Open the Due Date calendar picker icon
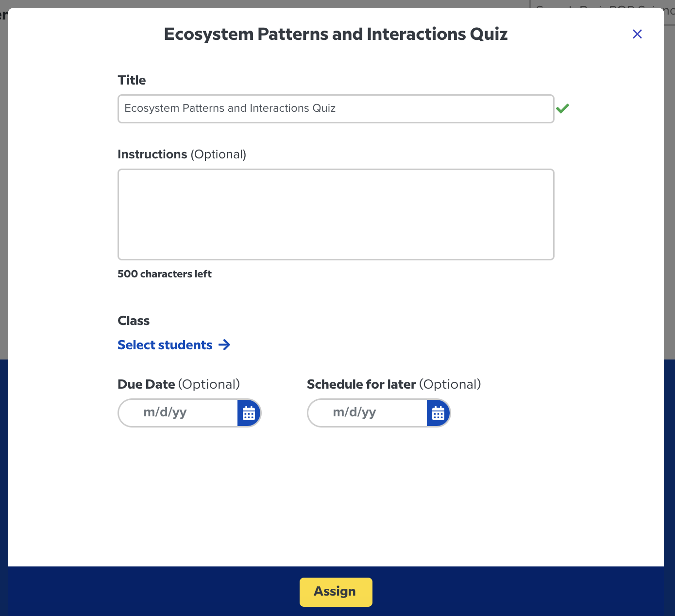Screen dimensions: 675x616 pyautogui.click(x=249, y=413)
